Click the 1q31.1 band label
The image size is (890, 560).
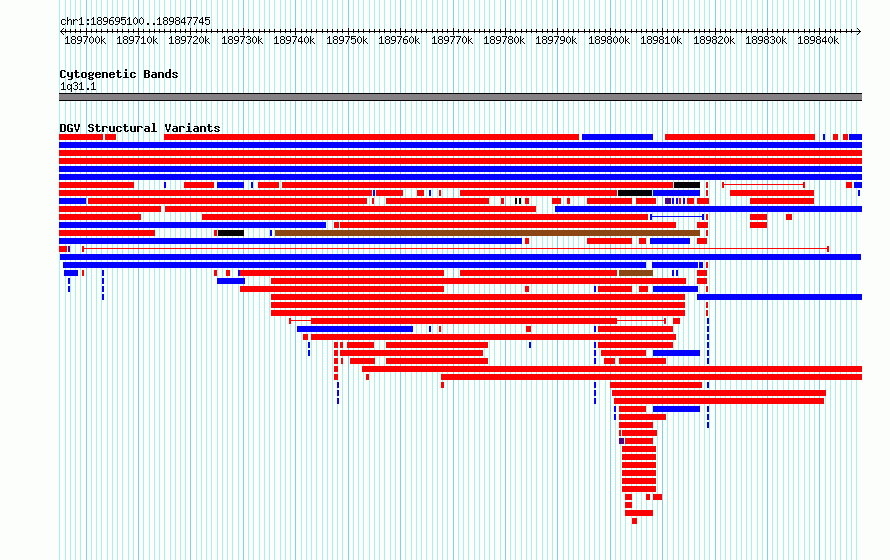tap(78, 87)
